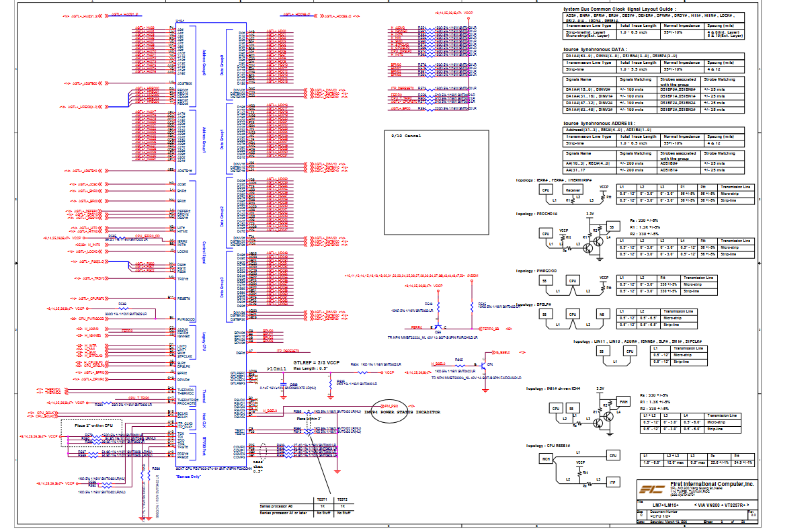Click the "Banias Only" note
This screenshot has width=812, height=529.
point(188,477)
